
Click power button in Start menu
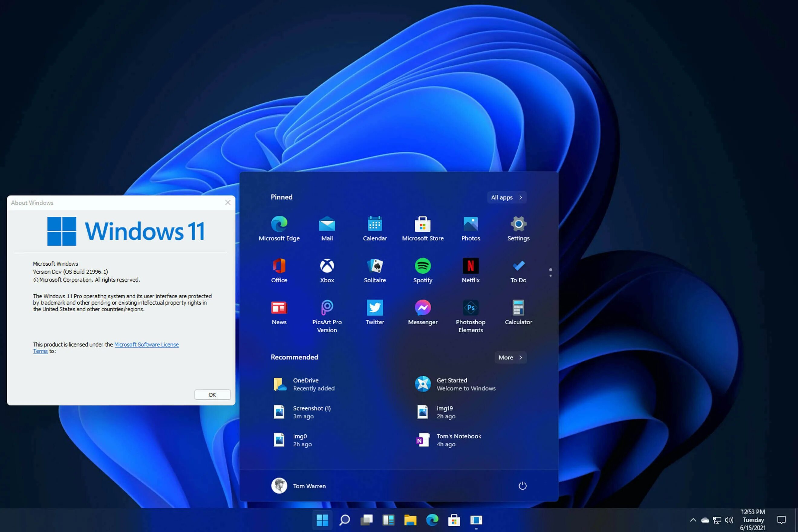coord(521,486)
